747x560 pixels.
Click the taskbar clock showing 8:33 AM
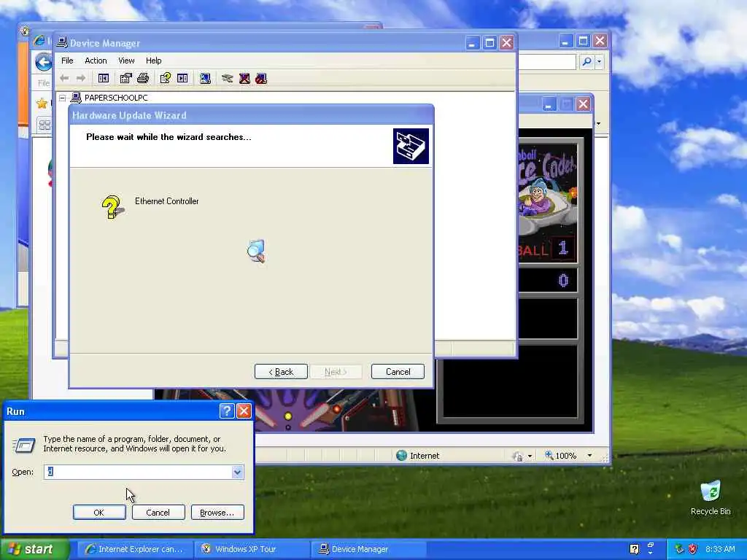tap(720, 549)
